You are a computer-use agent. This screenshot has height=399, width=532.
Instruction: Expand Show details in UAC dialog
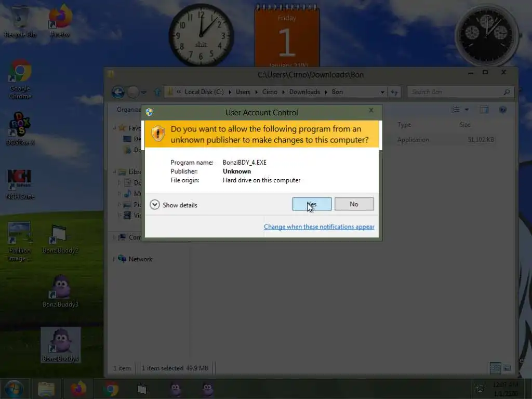(174, 205)
